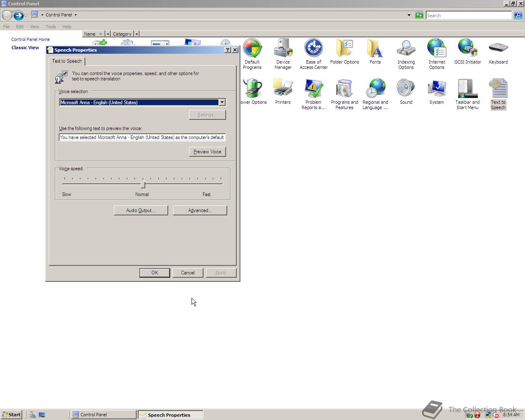Expand the Category column dropdown arrow
The width and height of the screenshot is (525, 420).
click(x=137, y=34)
